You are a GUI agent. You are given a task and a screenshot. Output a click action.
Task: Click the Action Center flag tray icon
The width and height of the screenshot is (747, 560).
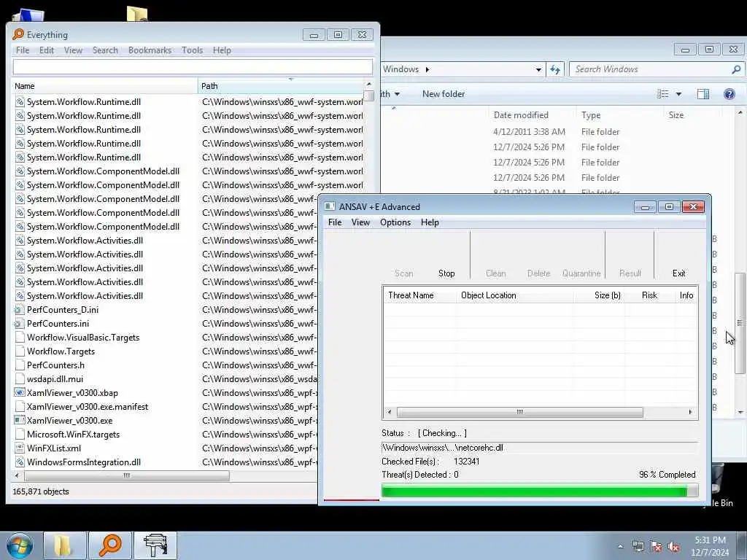pos(656,547)
